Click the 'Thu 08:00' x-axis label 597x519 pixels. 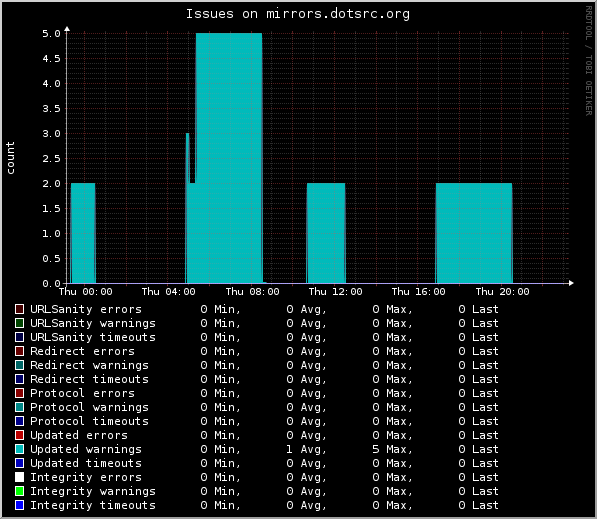252,292
